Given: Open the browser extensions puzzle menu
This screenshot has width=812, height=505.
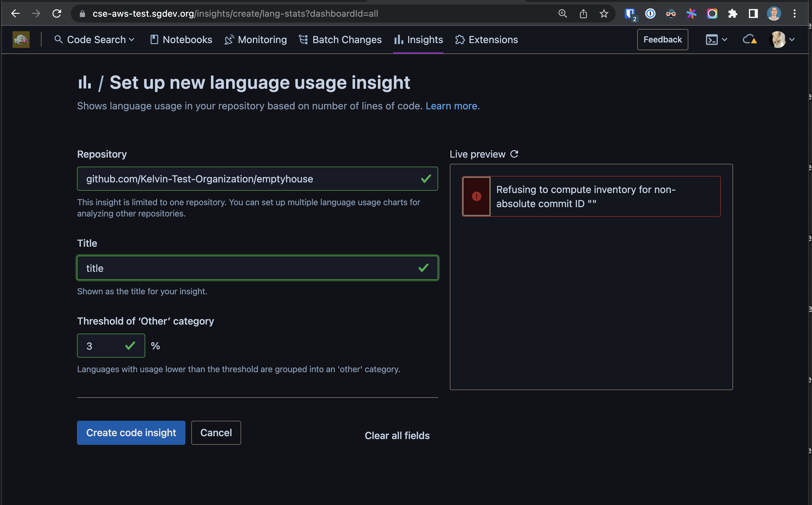Looking at the screenshot, I should 733,14.
